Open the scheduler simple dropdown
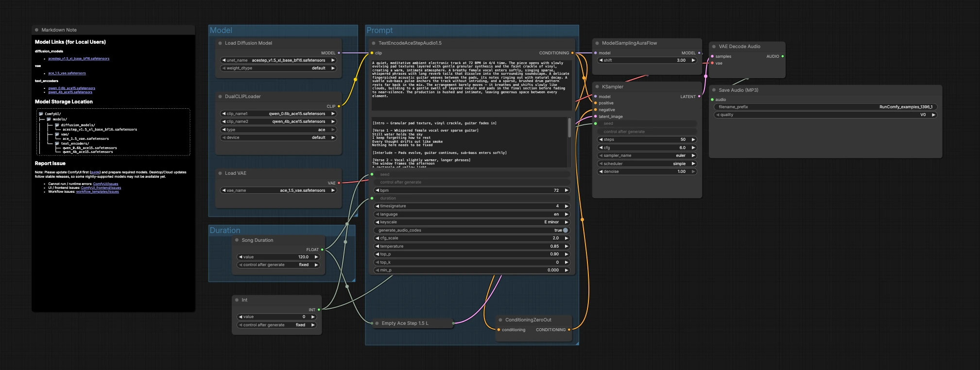Viewport: 980px width, 370px height. click(647, 164)
